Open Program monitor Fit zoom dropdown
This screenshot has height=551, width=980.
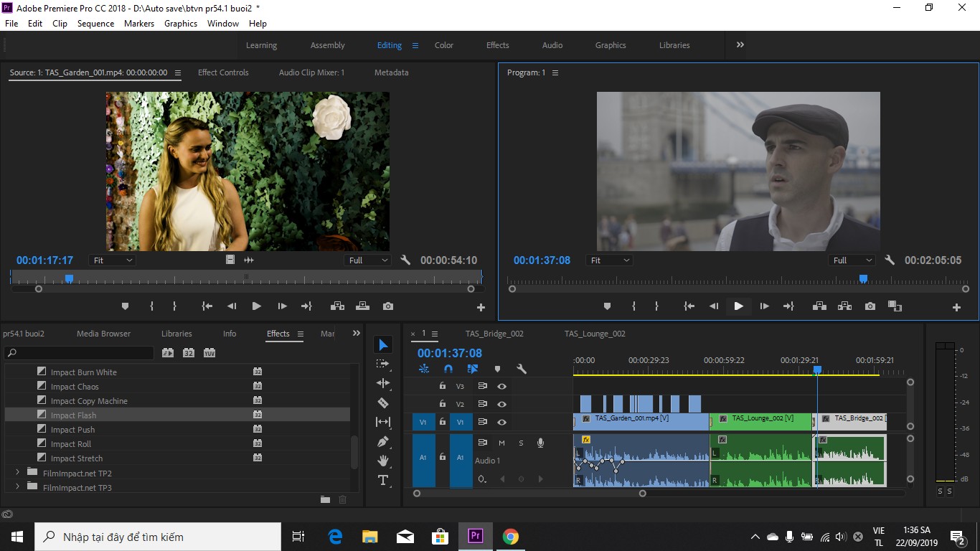pos(609,260)
